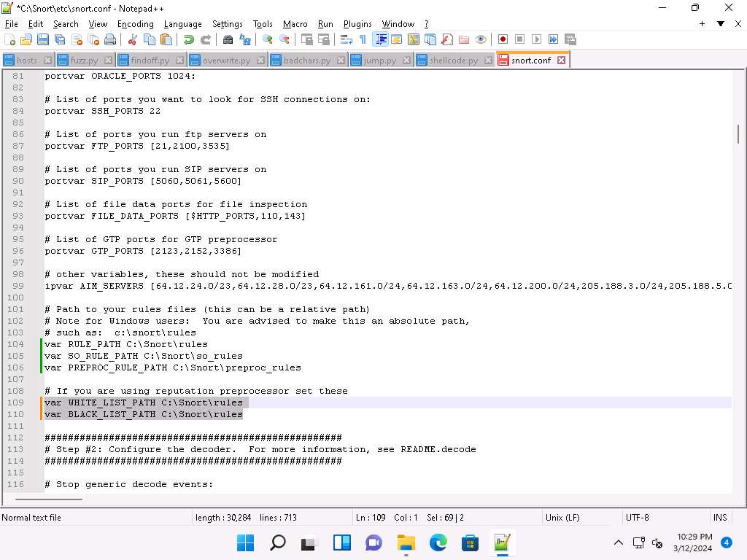Expand the system tray hidden icons chevron
Viewport: 747px width, 560px height.
click(x=619, y=542)
